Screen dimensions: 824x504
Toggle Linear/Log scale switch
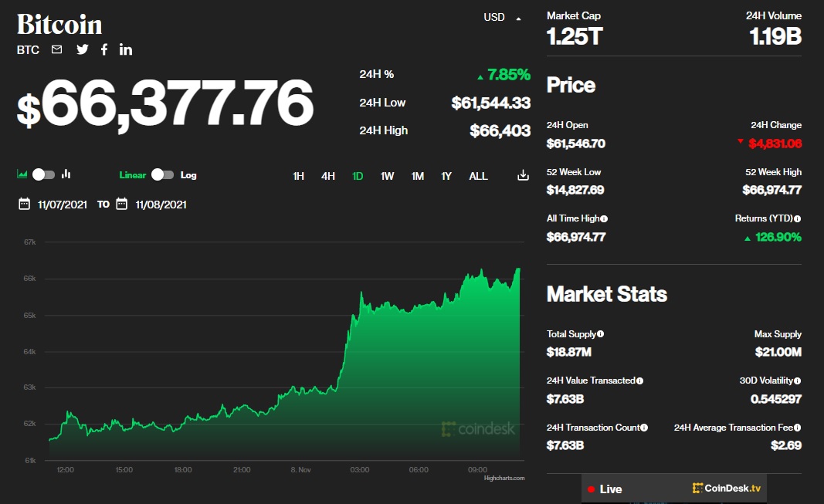[x=162, y=174]
